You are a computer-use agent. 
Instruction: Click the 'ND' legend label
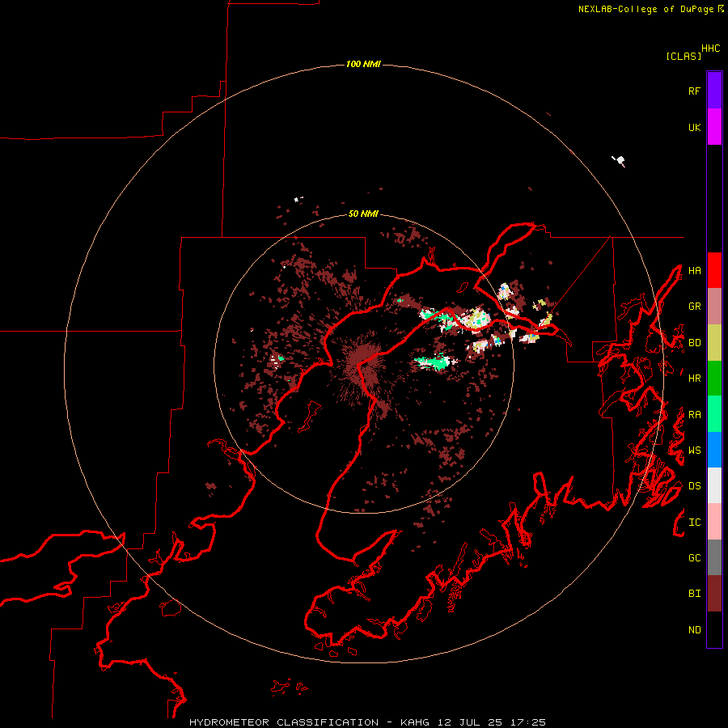694,630
